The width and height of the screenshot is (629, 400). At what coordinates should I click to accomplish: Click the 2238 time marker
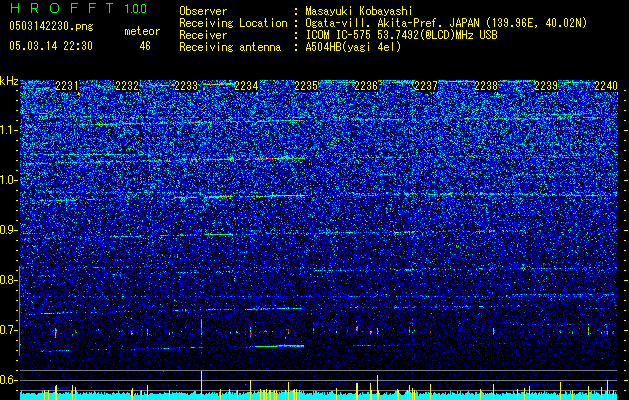coord(486,86)
